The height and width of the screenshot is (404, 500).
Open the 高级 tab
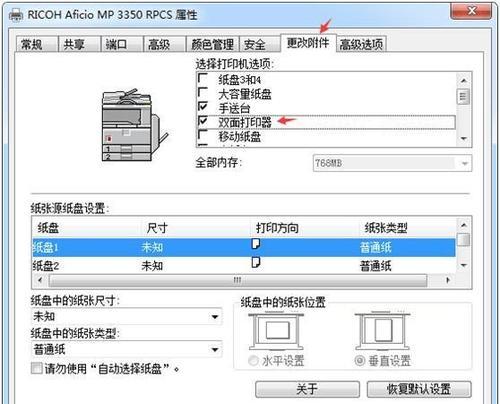(x=164, y=44)
